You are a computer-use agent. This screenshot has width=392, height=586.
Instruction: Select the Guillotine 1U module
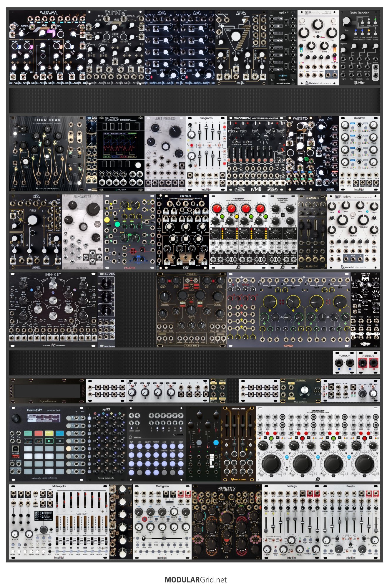(x=300, y=391)
